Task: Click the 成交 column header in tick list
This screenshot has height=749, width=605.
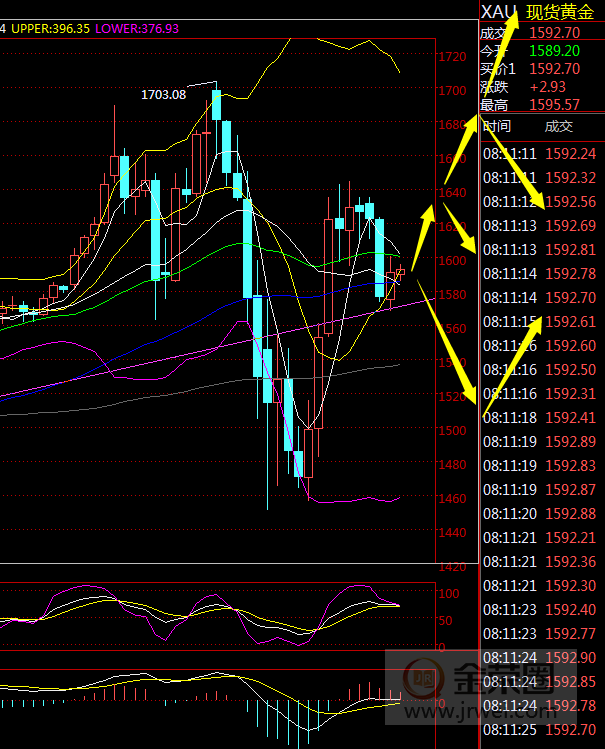Action: [x=559, y=126]
